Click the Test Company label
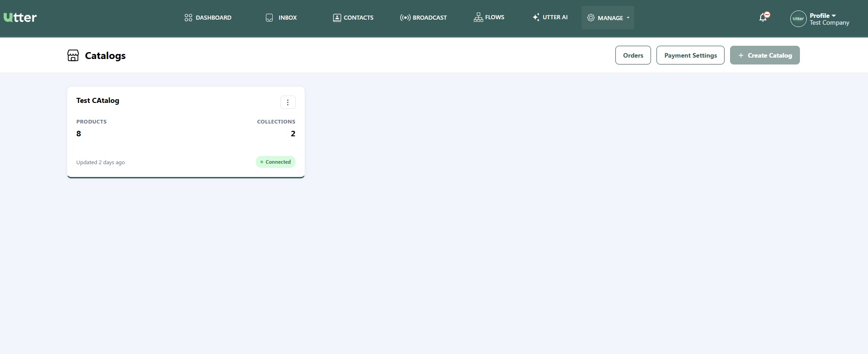 click(x=829, y=23)
